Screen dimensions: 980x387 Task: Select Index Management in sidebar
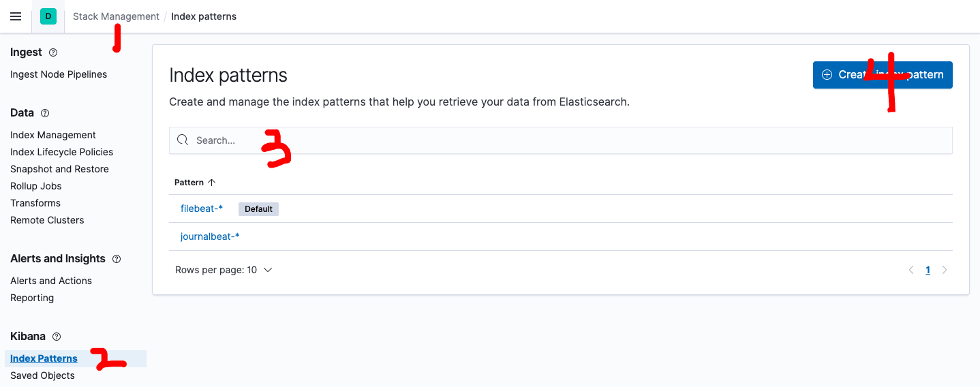coord(53,135)
